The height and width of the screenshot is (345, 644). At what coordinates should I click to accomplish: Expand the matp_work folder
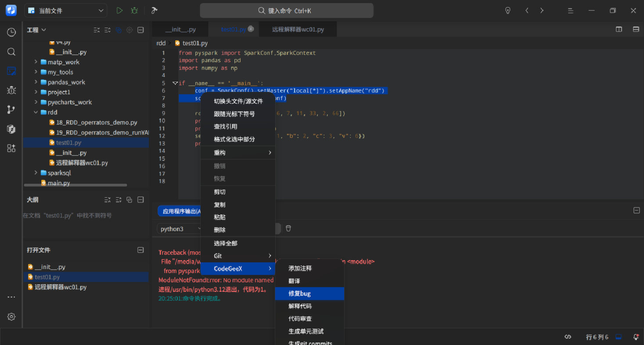[36, 62]
